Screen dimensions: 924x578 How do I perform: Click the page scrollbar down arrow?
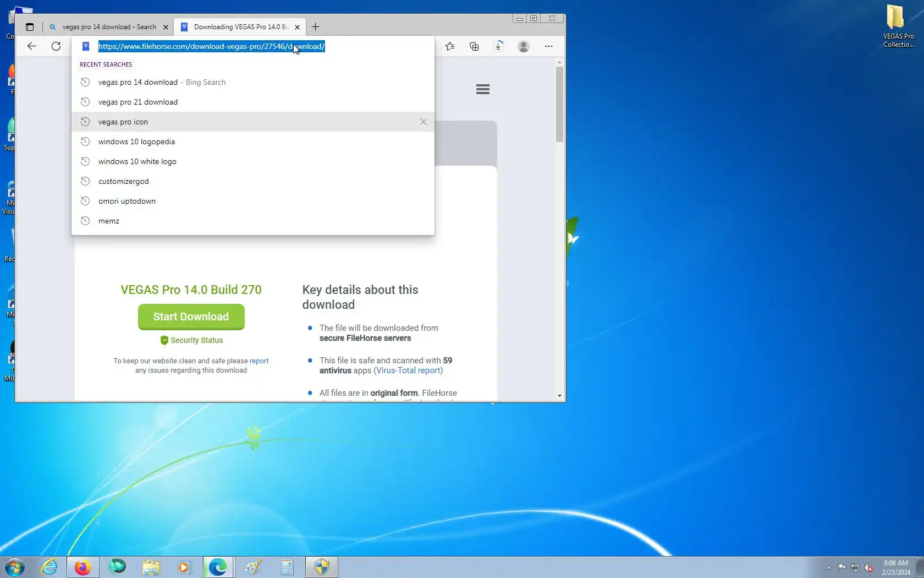[559, 395]
